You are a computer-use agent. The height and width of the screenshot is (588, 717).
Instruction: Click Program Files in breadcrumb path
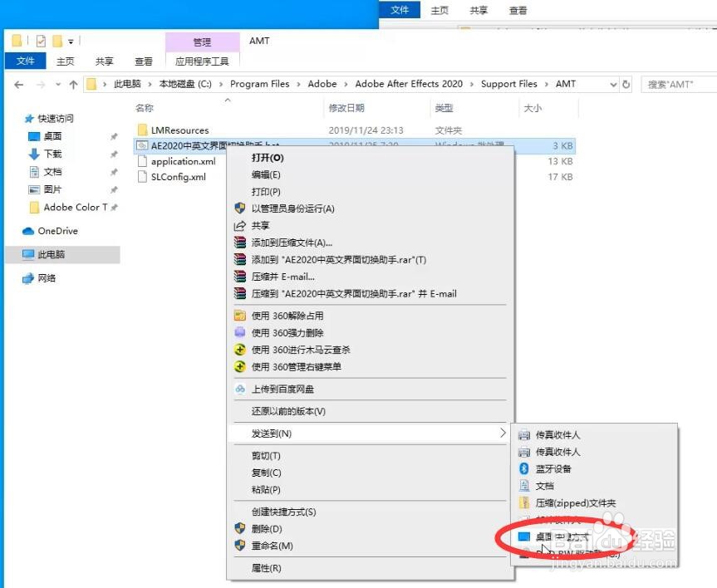click(x=260, y=84)
